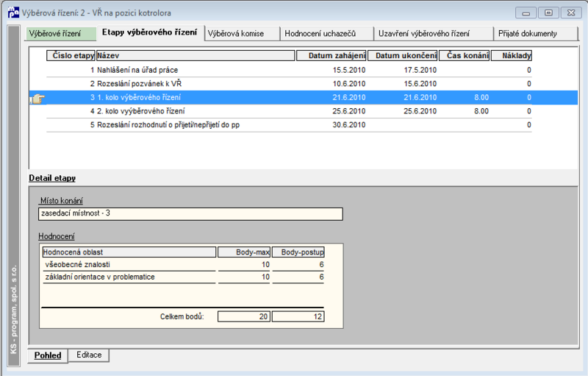Click end date 25.6.2010
This screenshot has width=588, height=376.
420,111
